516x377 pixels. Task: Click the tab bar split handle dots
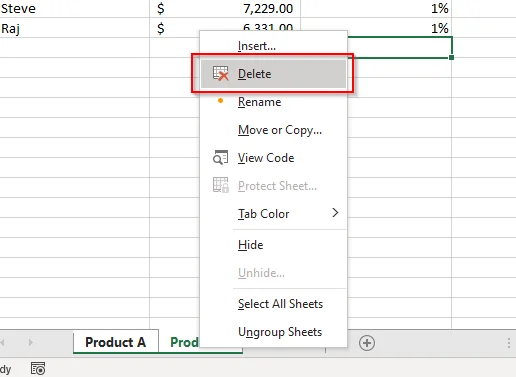[509, 343]
